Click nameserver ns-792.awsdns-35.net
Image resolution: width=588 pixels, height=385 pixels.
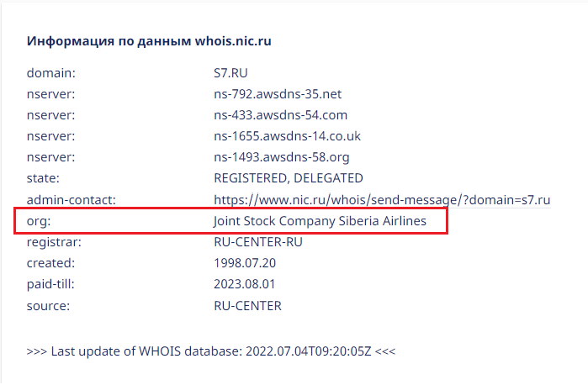278,94
